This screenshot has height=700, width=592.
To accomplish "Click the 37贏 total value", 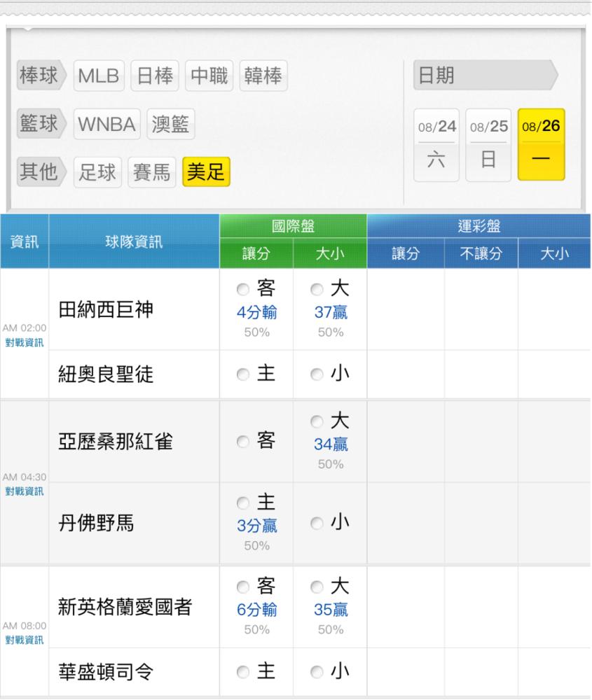I will click(331, 312).
